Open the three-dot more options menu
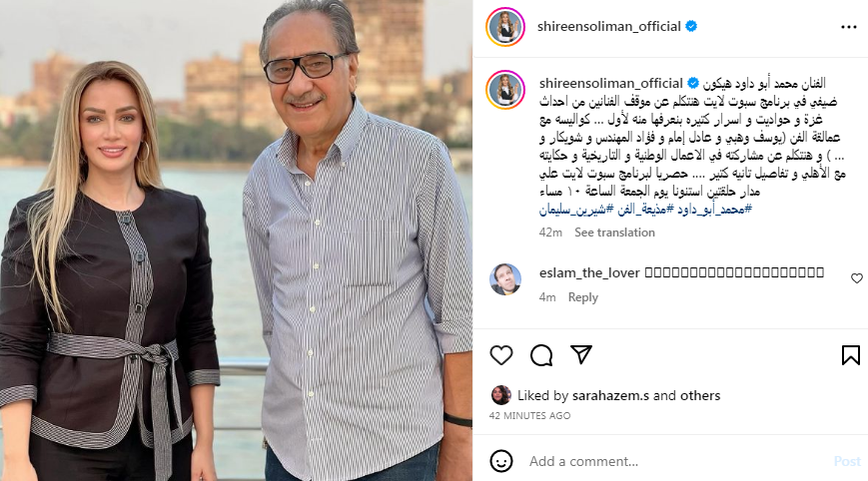Viewport: 868px width, 481px height. [849, 27]
